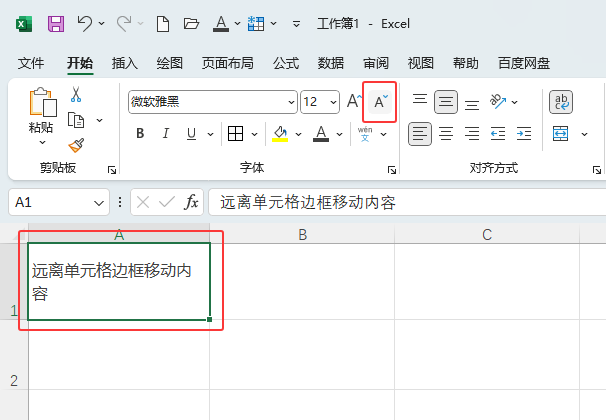
Task: Expand underline style options
Action: (x=211, y=134)
